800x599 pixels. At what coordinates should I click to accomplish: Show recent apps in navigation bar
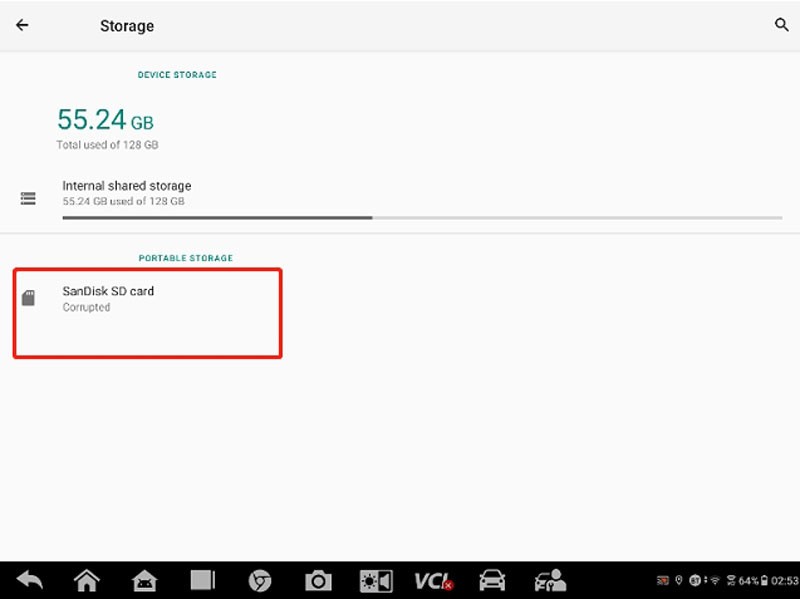[x=203, y=580]
